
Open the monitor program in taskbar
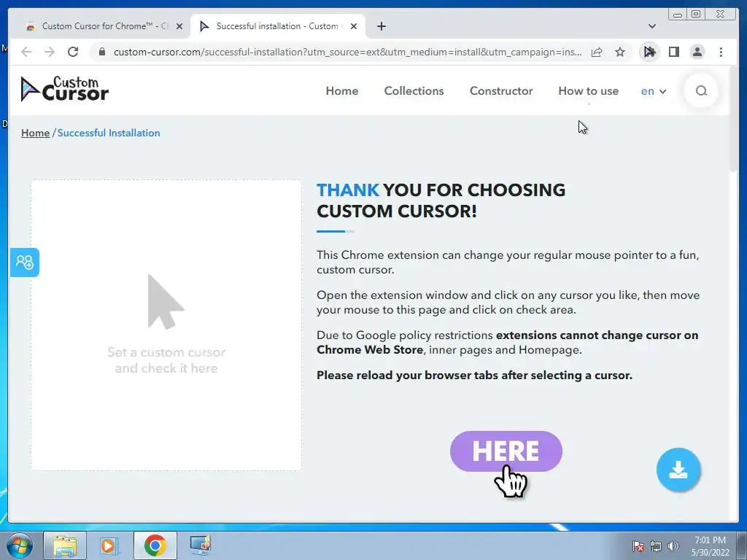click(200, 545)
